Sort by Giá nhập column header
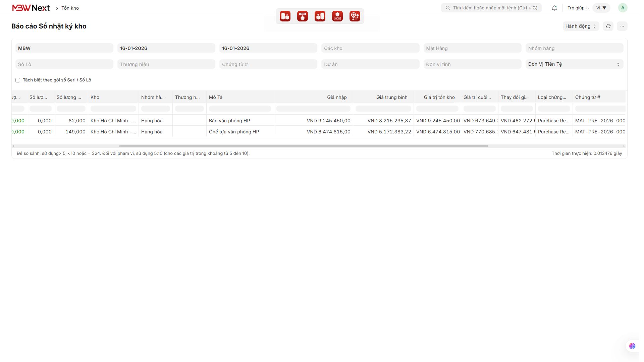 click(x=337, y=97)
